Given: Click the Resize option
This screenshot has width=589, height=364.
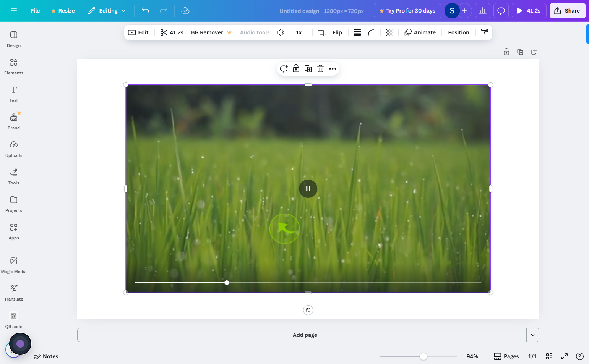Looking at the screenshot, I should click(63, 11).
